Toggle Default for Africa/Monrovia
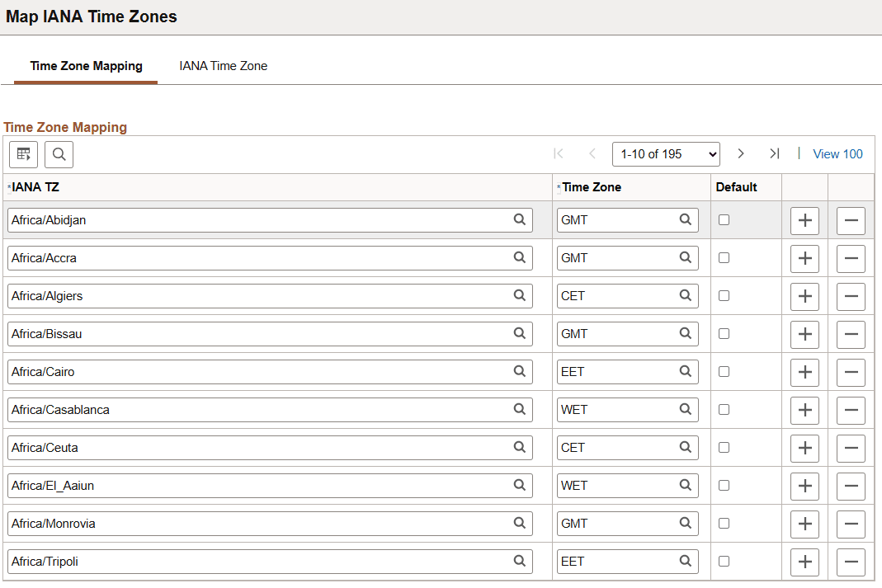Image resolution: width=882 pixels, height=588 pixels. click(x=722, y=523)
